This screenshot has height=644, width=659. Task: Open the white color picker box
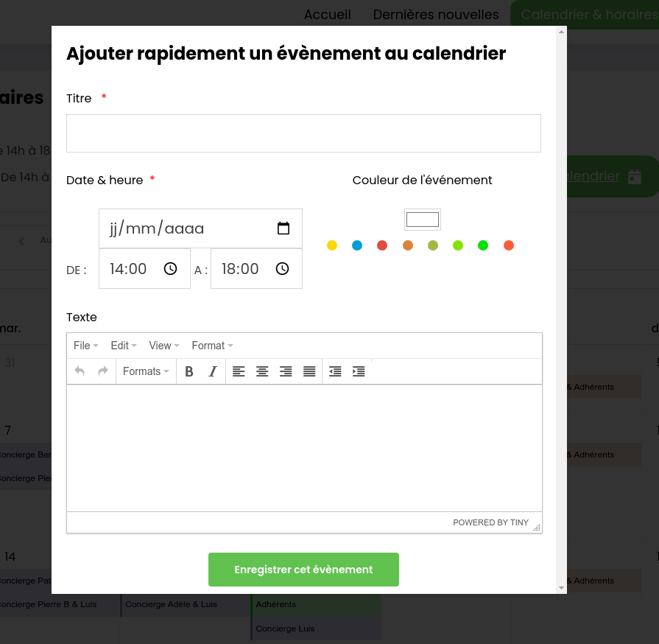(423, 220)
